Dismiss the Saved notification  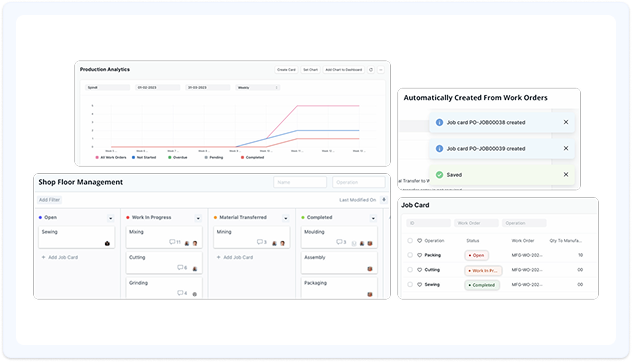point(566,175)
